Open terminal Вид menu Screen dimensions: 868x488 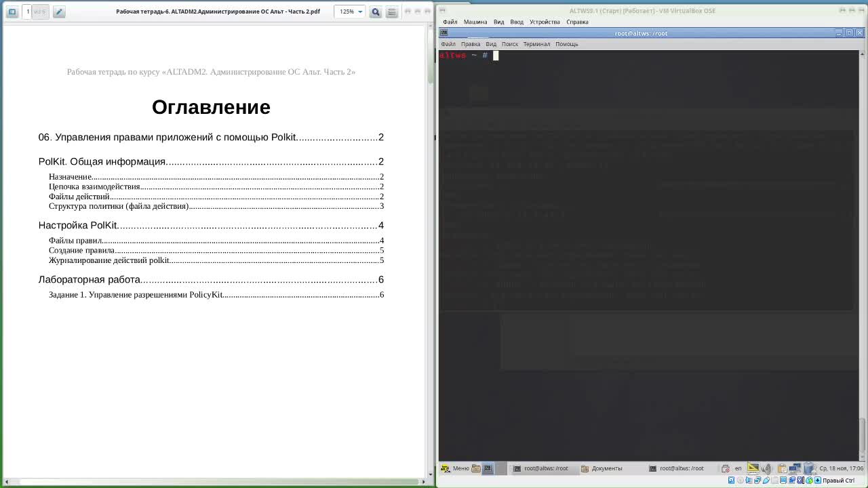491,44
